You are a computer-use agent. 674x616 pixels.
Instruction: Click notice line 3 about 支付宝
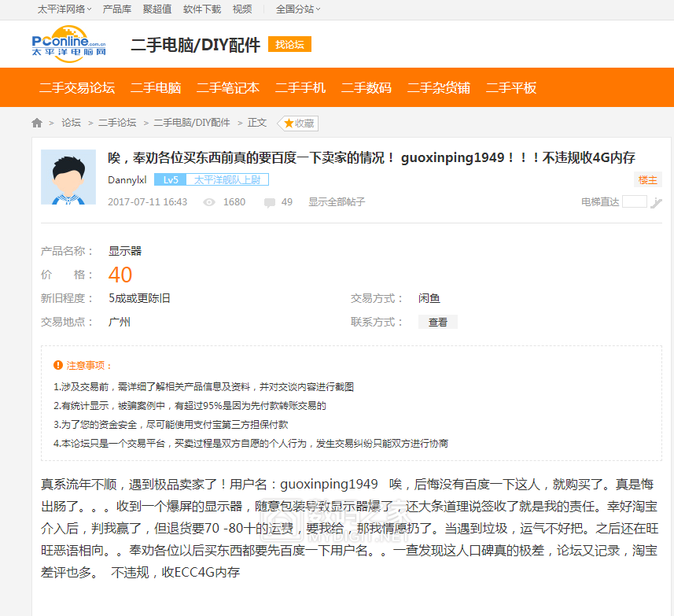171,425
